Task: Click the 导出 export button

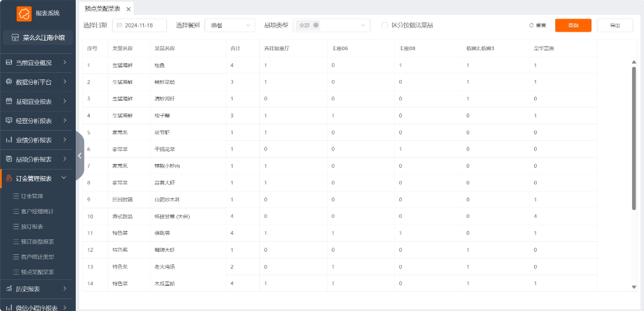Action: pos(615,25)
